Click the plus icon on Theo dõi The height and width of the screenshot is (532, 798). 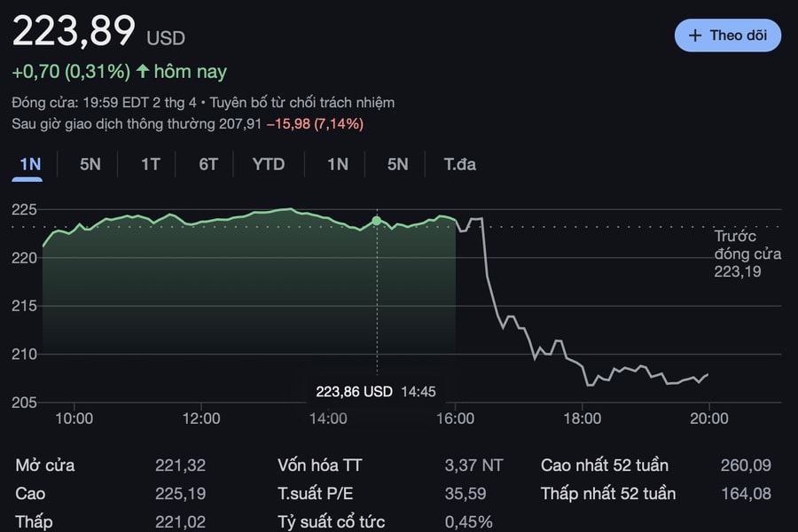695,35
